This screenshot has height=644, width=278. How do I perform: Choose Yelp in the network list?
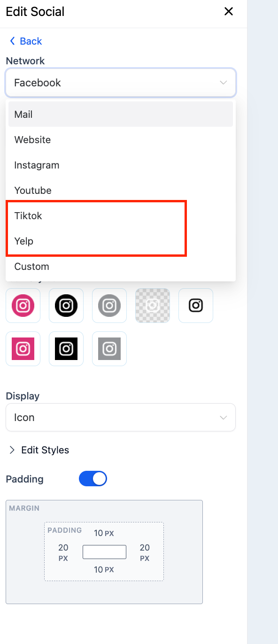click(x=121, y=241)
